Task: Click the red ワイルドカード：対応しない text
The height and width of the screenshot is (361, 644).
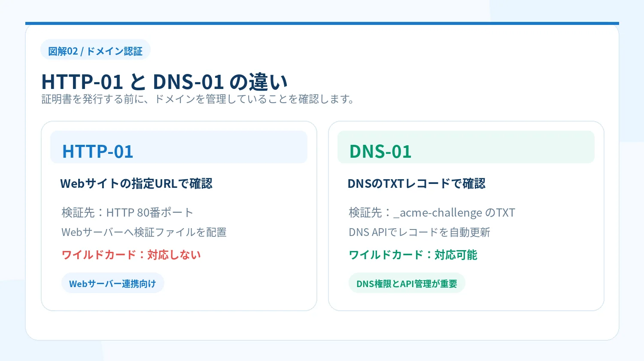Action: [131, 255]
